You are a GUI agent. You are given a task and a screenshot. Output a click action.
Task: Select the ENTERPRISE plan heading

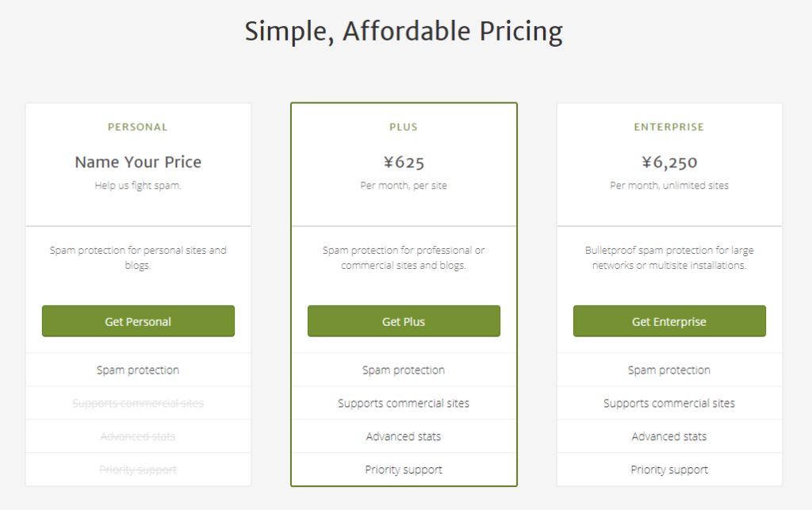click(x=669, y=128)
